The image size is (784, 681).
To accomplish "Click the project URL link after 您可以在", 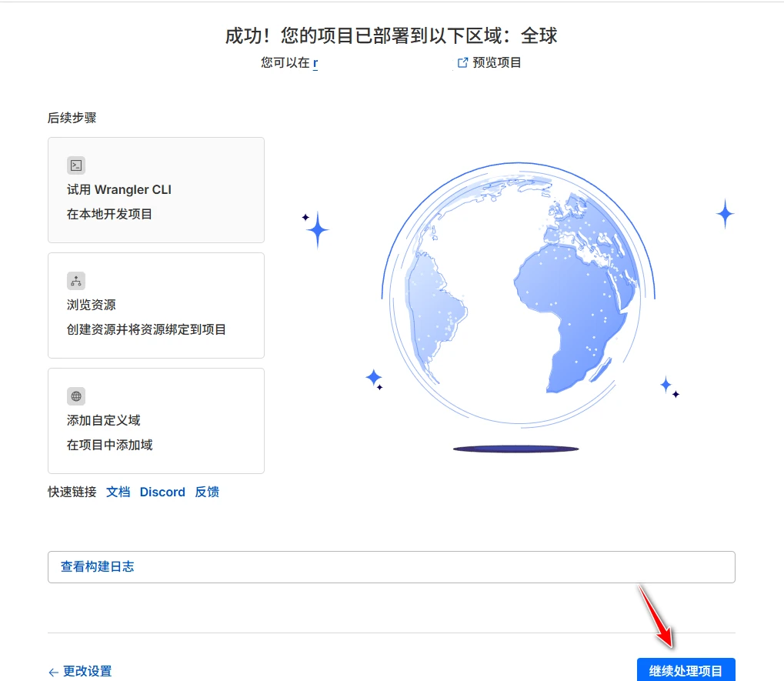I will pos(315,63).
